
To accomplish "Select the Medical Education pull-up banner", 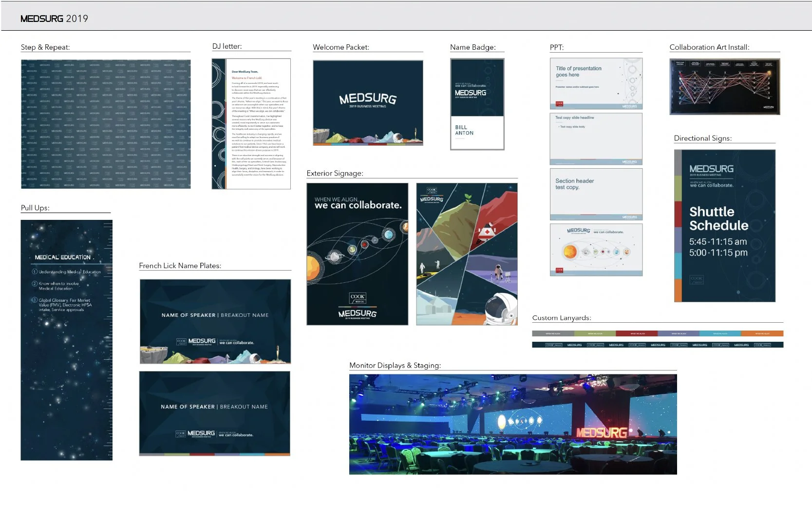I will tap(67, 340).
